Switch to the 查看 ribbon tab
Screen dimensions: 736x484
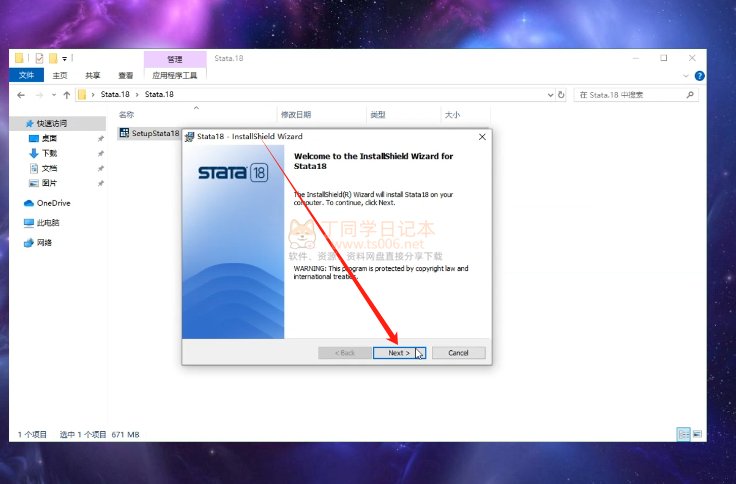point(125,75)
